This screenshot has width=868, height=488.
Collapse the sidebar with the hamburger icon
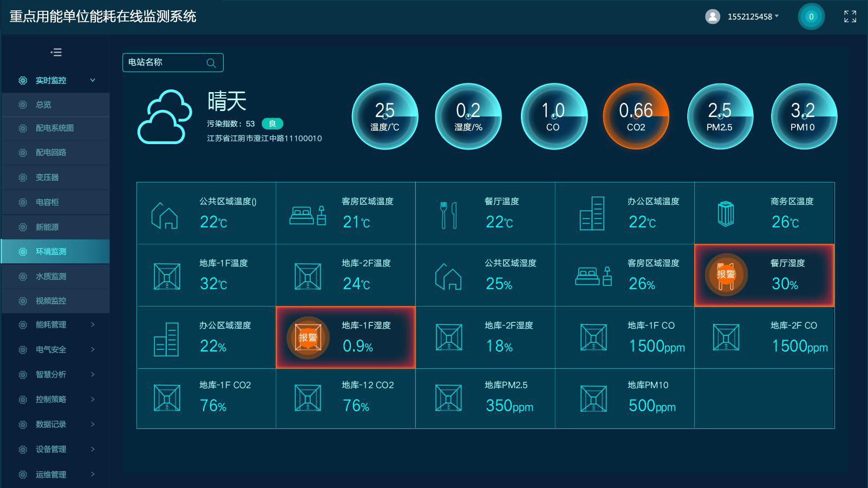coord(56,53)
